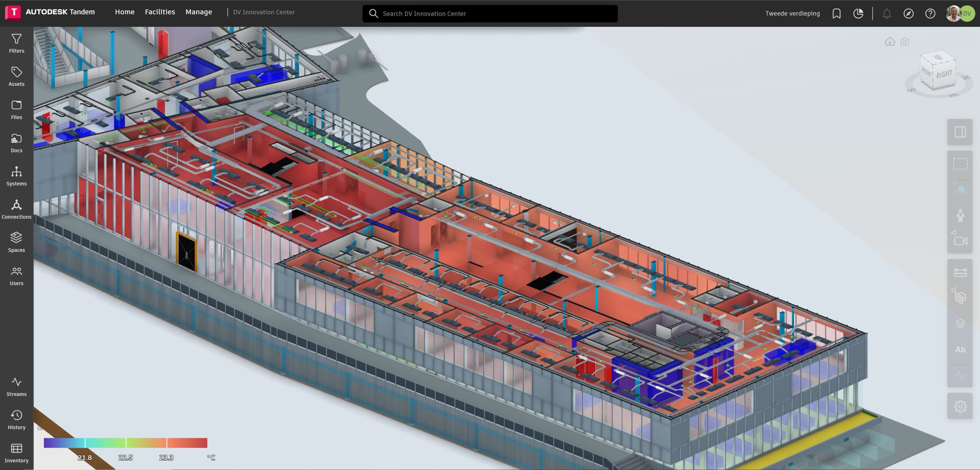Screen dimensions: 980x470
Task: Open the Systems panel
Action: [x=16, y=176]
